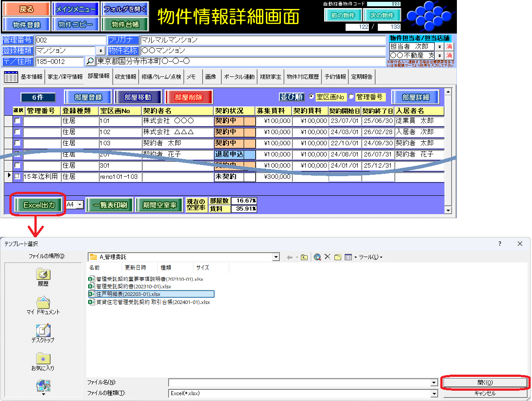
Task: Go to the デスクトップ shortcut
Action: 43,333
